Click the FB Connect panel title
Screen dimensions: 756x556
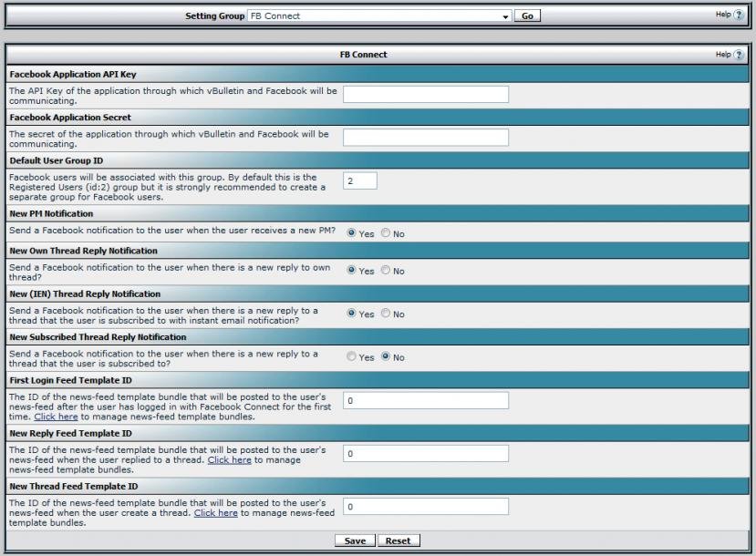coord(363,55)
